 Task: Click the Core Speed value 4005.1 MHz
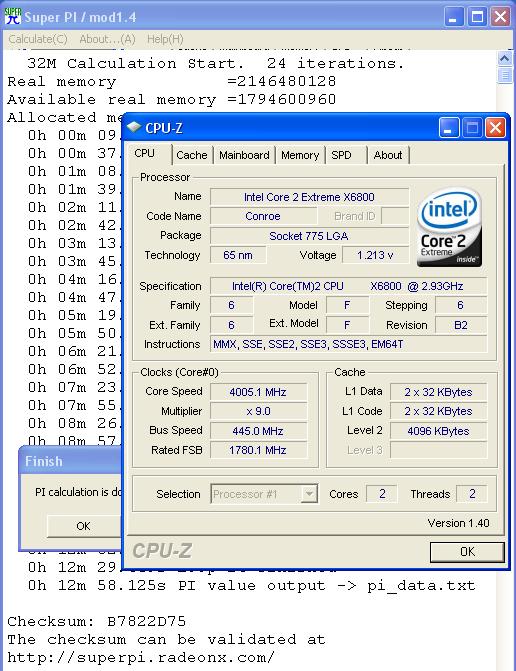(x=258, y=392)
